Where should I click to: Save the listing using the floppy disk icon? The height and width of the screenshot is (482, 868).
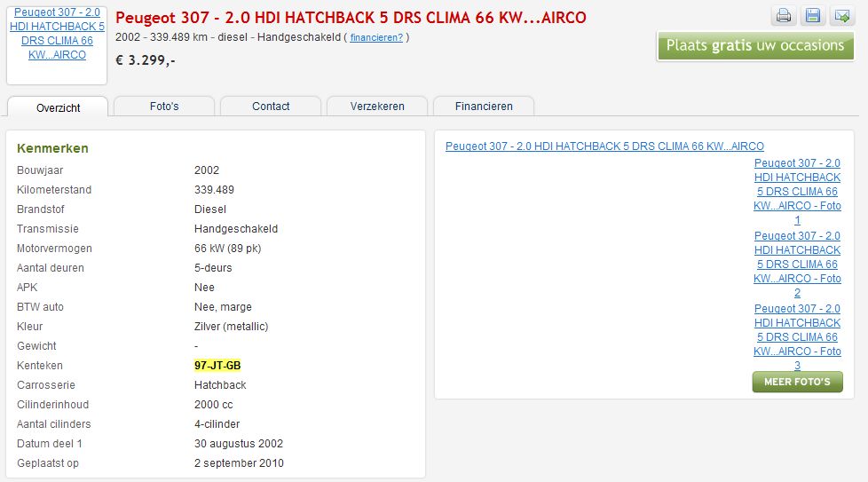pos(813,15)
